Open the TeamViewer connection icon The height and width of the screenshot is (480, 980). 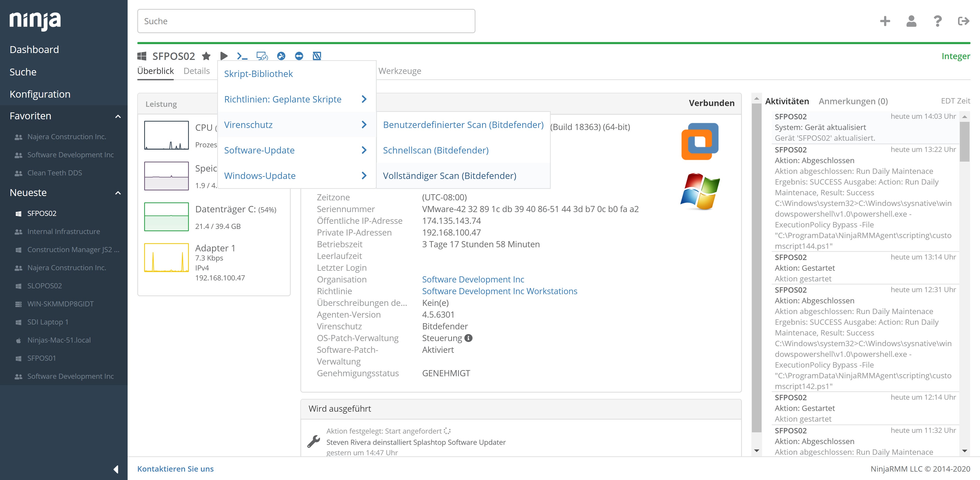click(x=299, y=56)
